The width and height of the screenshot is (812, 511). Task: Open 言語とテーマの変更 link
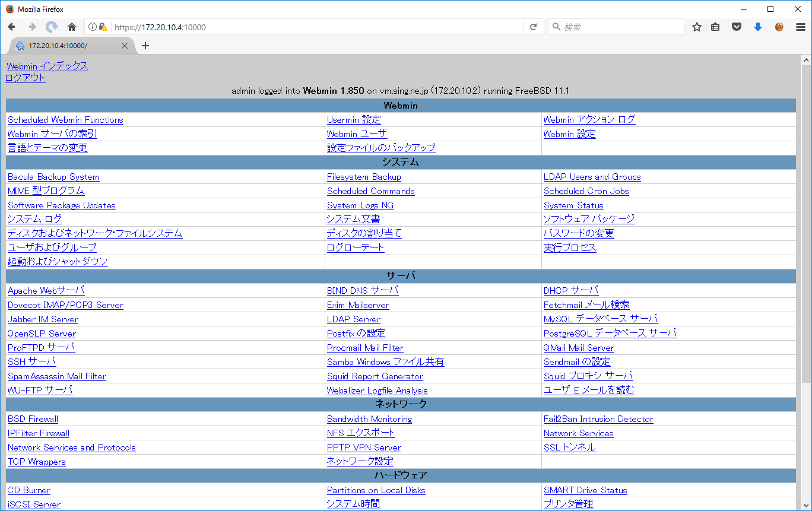click(47, 148)
